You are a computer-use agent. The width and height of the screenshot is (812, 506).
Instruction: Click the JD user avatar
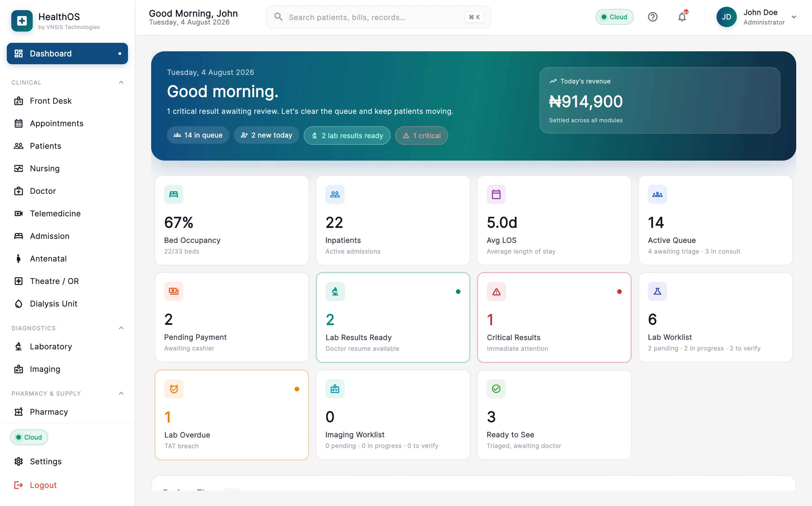(x=726, y=17)
